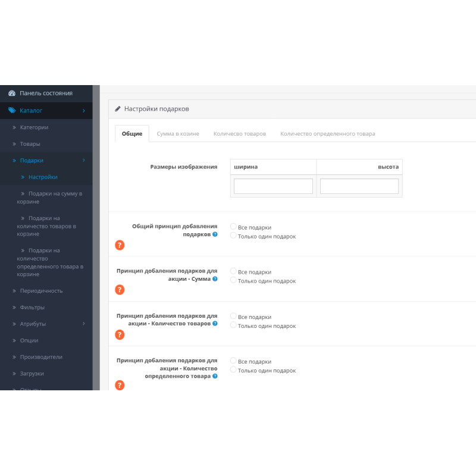
Task: Go to Производители in the sidebar
Action: tap(41, 357)
